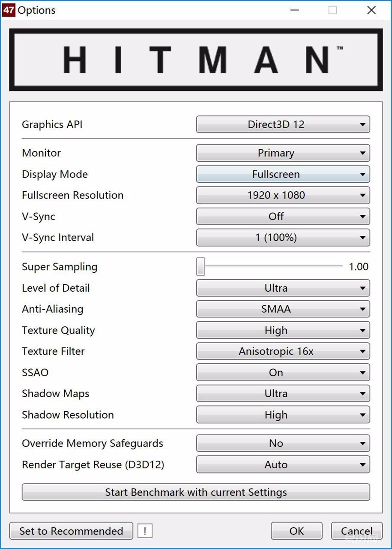392x549 pixels.
Task: Close the Options window
Action: [371, 10]
